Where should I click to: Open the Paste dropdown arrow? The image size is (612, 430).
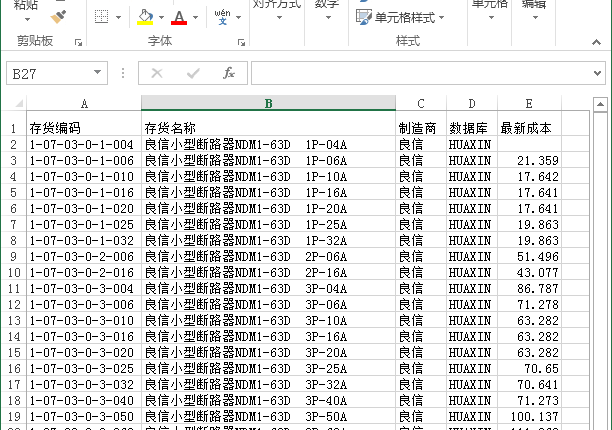coord(27,19)
